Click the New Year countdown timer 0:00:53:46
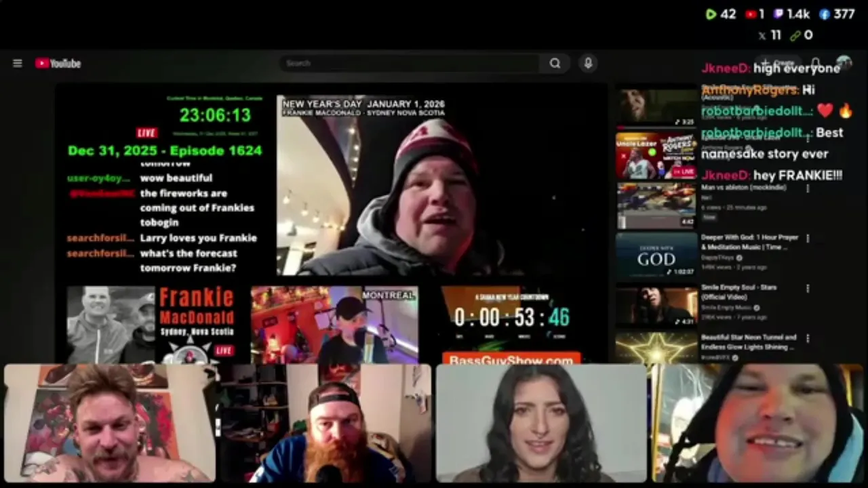868x488 pixels. click(512, 317)
